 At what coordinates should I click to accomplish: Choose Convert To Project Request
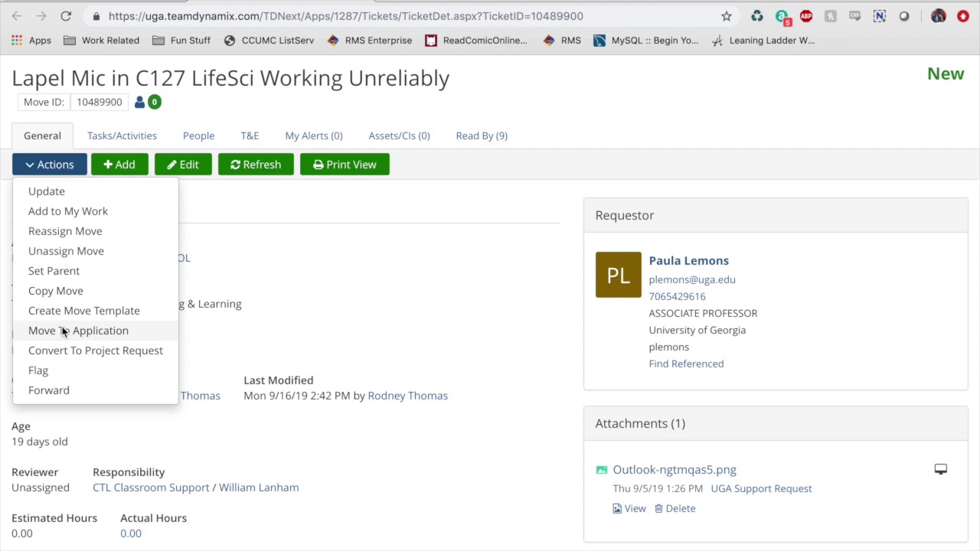click(x=96, y=350)
